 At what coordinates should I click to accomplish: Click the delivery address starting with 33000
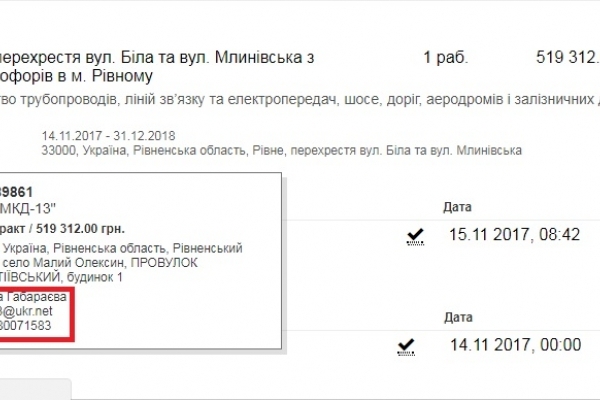[x=282, y=150]
